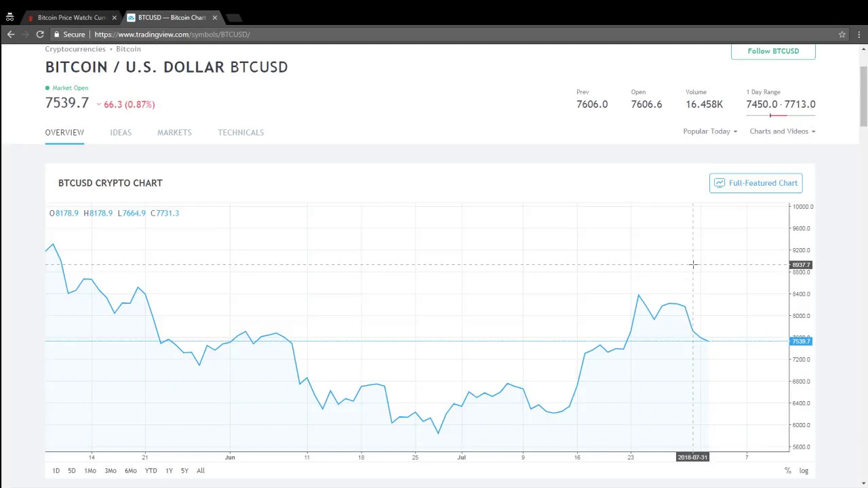Show All chart history

pyautogui.click(x=201, y=470)
